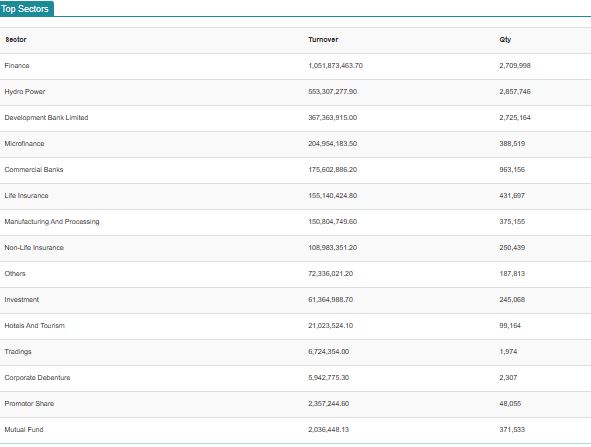Select the Promotor Share sector
The width and height of the screenshot is (591, 447).
coord(29,404)
